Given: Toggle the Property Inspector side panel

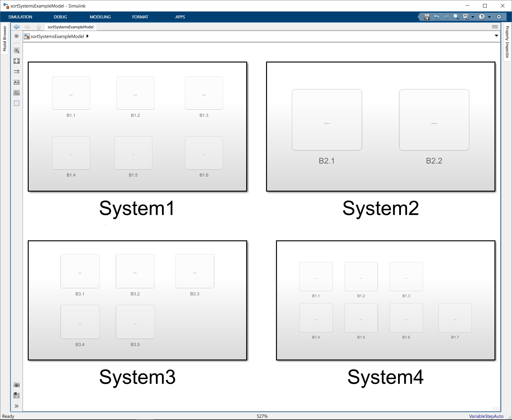Looking at the screenshot, I should tap(507, 42).
